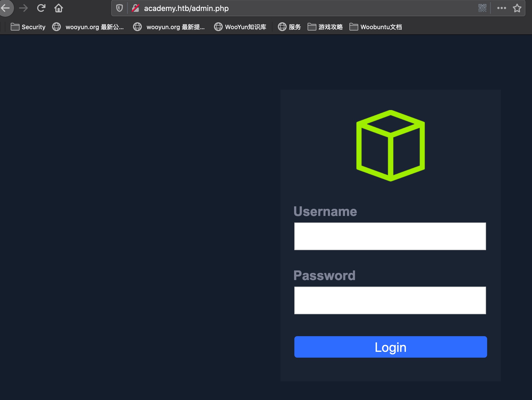Click the insecure connection lock icon
532x400 pixels.
(x=135, y=8)
